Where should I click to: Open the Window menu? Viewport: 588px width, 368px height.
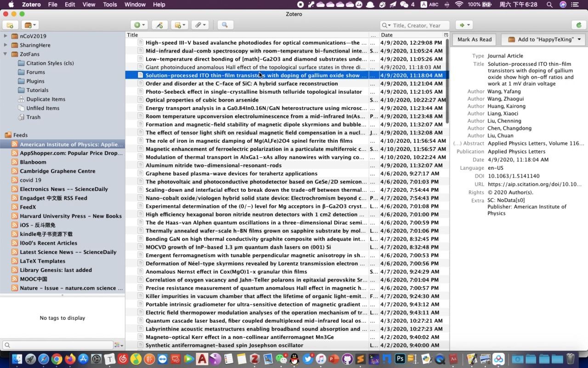135,5
